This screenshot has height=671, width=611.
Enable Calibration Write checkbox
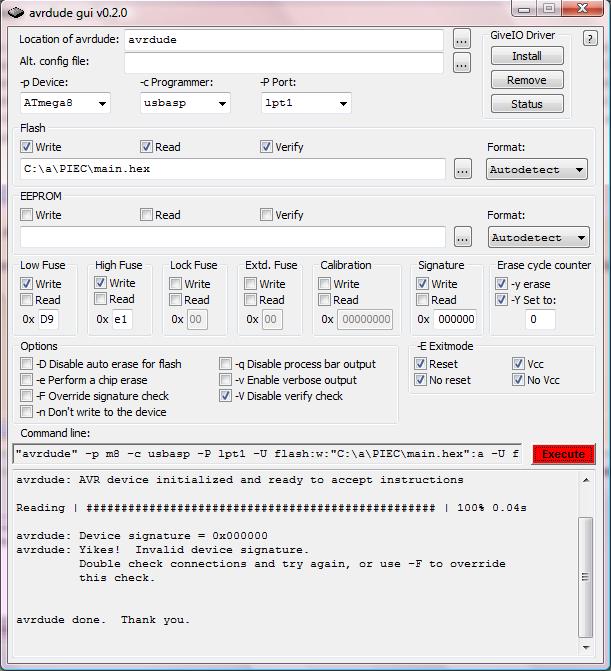324,284
